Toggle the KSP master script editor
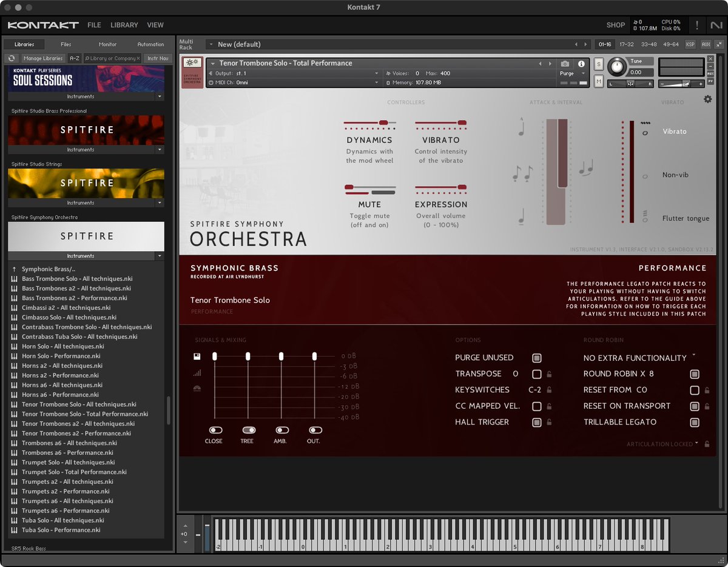This screenshot has width=728, height=567. point(690,44)
